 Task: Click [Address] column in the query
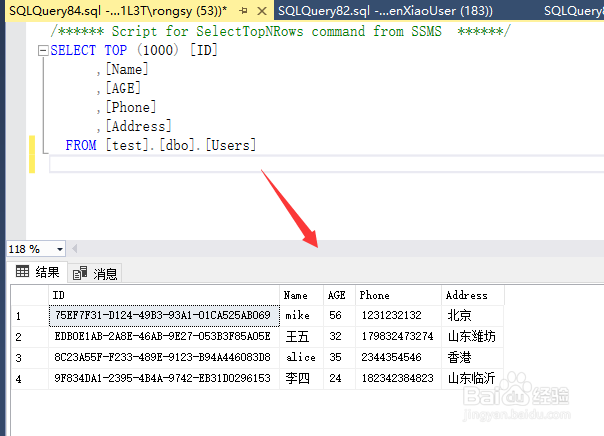(x=138, y=126)
